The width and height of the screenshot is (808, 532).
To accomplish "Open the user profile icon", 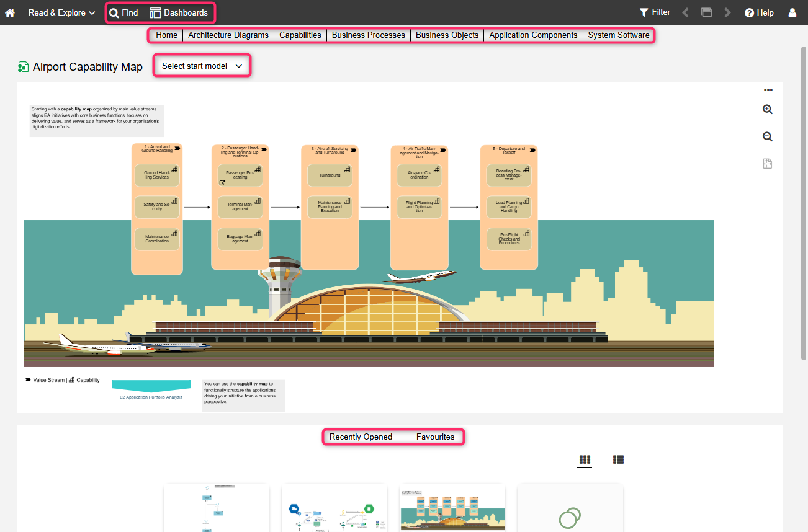I will [792, 12].
